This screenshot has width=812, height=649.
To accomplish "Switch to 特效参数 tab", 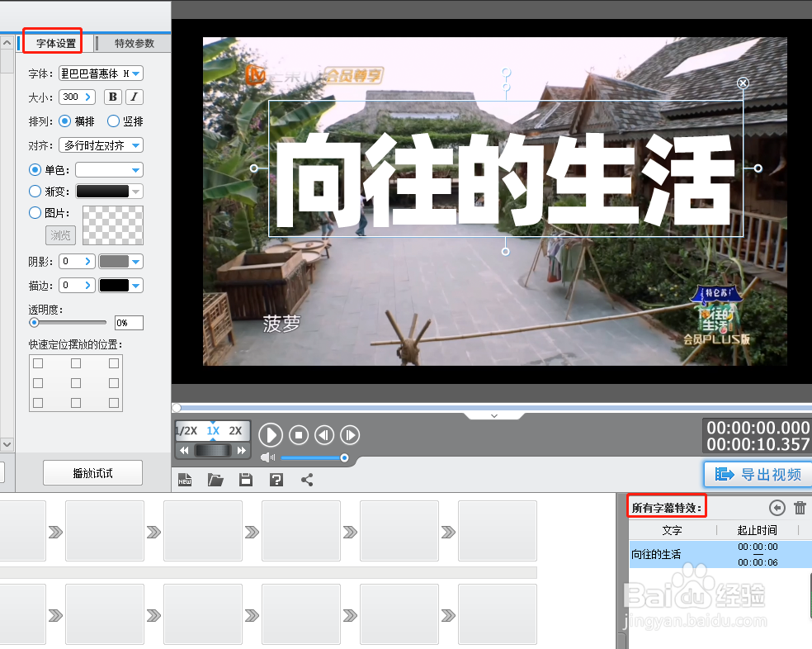I will [135, 43].
